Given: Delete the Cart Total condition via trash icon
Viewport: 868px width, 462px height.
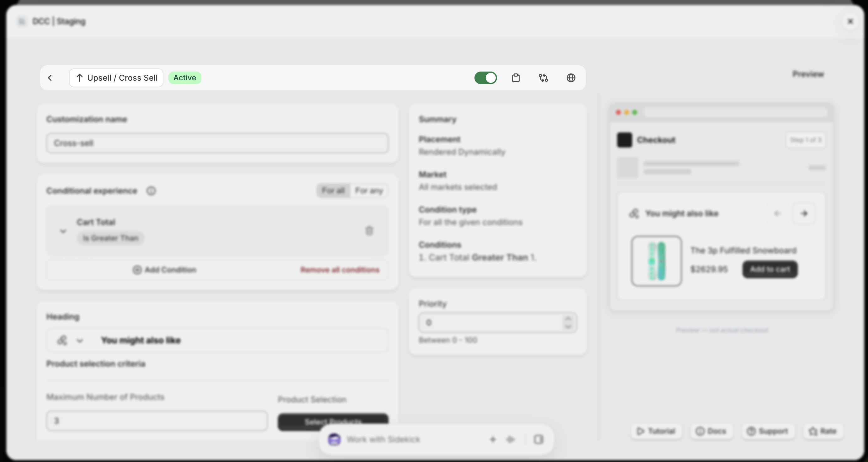Looking at the screenshot, I should click(369, 231).
